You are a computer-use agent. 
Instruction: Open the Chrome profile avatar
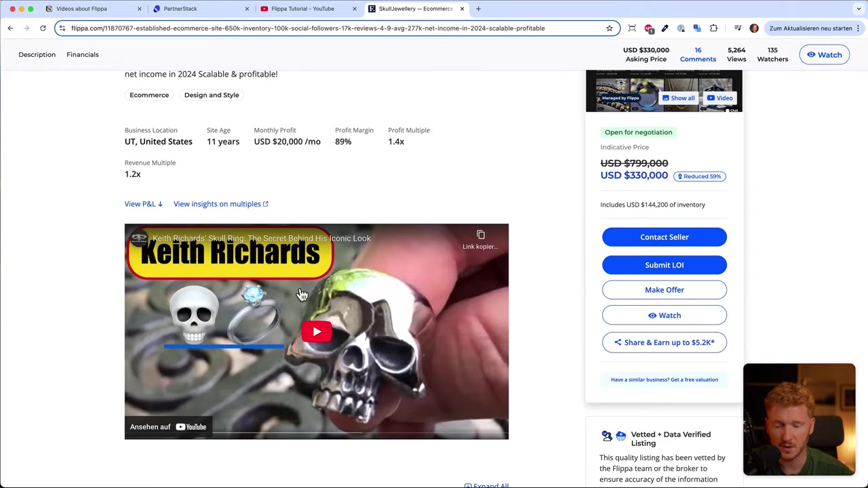click(x=754, y=28)
